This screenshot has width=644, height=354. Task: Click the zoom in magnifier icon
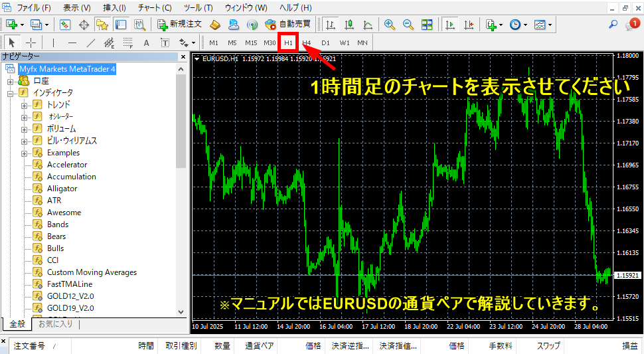[390, 25]
